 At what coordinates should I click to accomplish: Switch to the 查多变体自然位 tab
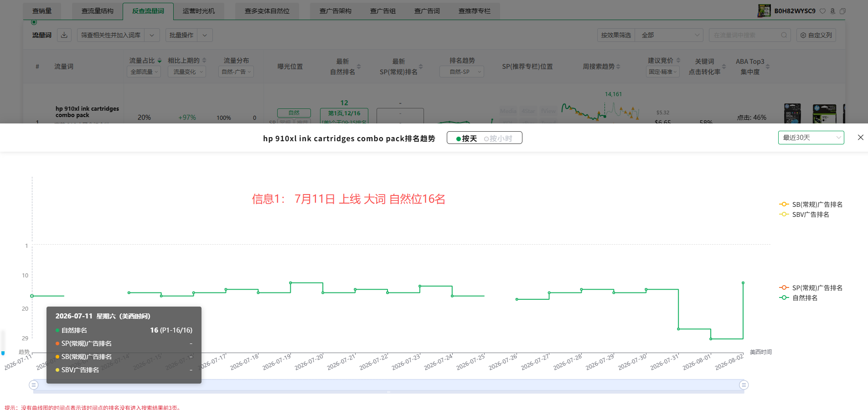(267, 11)
